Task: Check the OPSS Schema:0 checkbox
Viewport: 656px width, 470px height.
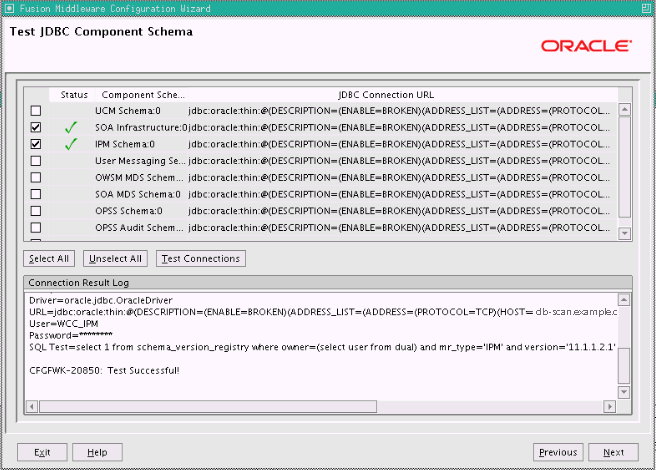Action: tap(36, 211)
